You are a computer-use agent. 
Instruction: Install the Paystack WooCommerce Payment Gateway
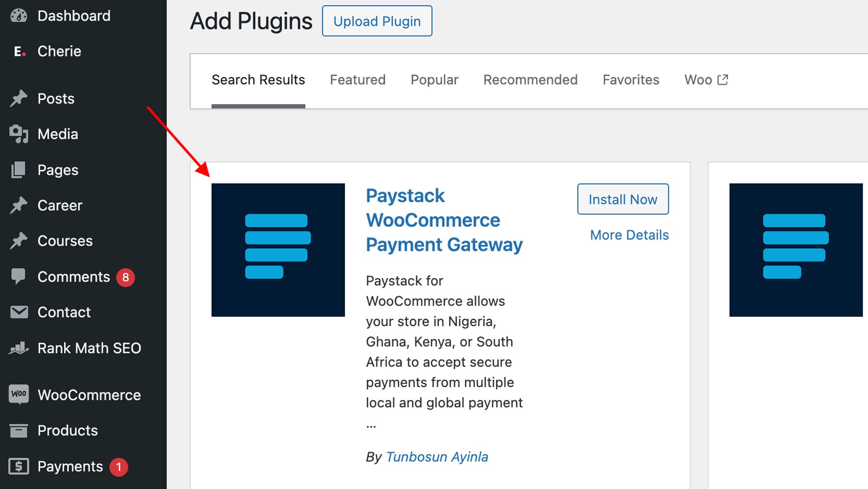tap(623, 199)
